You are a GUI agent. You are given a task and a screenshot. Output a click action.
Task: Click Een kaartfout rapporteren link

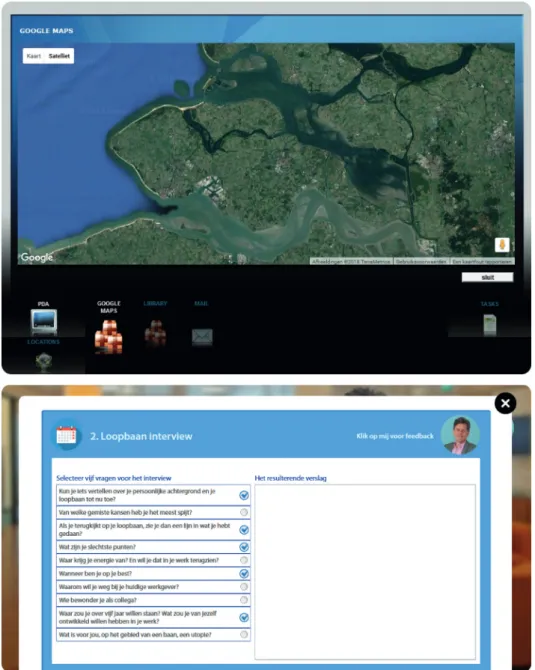(482, 261)
